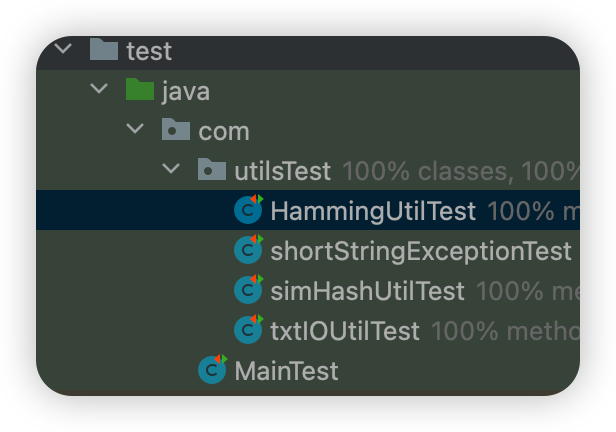Select the simHashUtilTest file name

pos(367,291)
